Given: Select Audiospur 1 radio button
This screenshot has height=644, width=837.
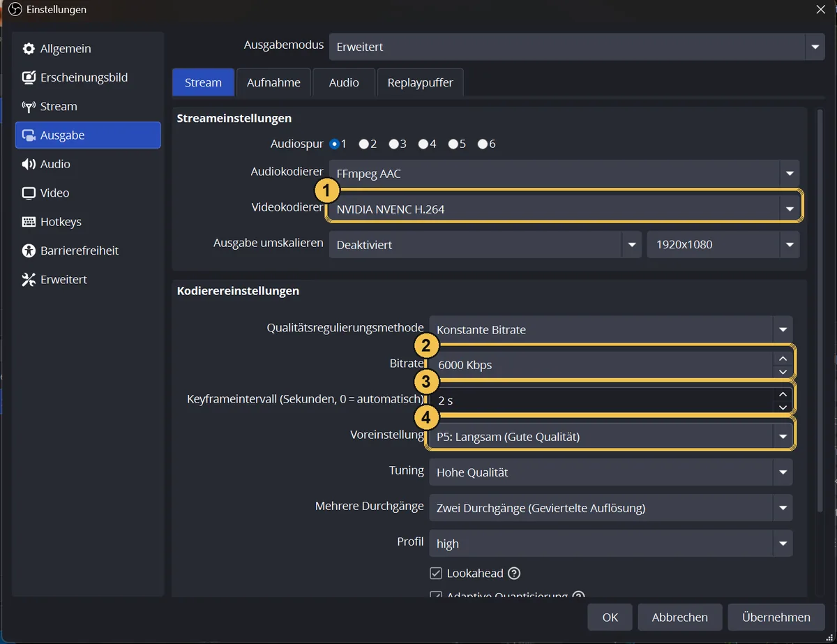Looking at the screenshot, I should pyautogui.click(x=335, y=144).
